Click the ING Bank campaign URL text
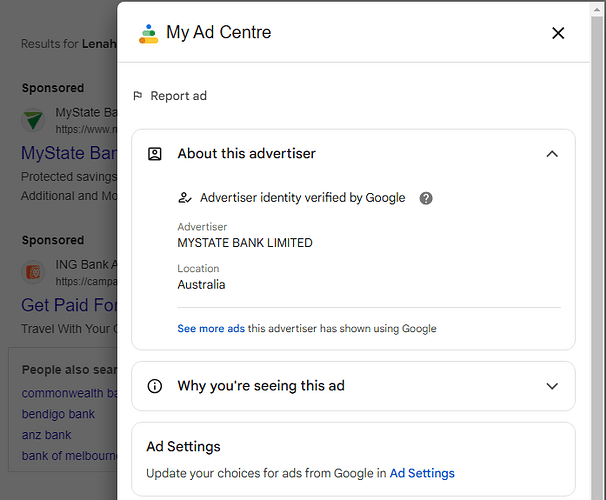This screenshot has width=606, height=500. 86,281
